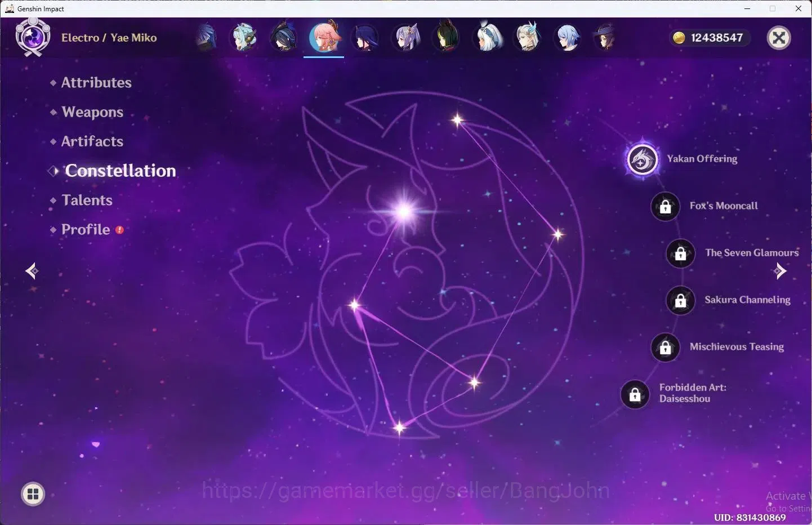Open the Attributes page
This screenshot has height=525, width=812.
96,83
